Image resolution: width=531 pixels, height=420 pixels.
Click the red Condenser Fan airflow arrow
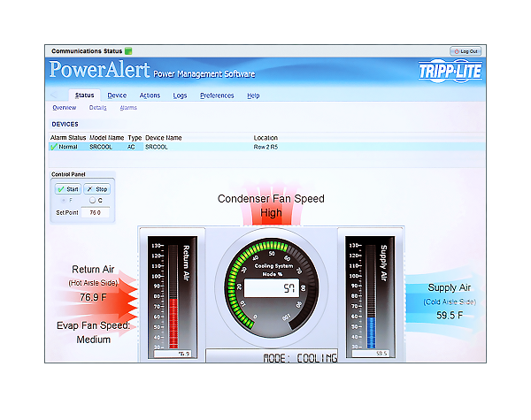(272, 218)
